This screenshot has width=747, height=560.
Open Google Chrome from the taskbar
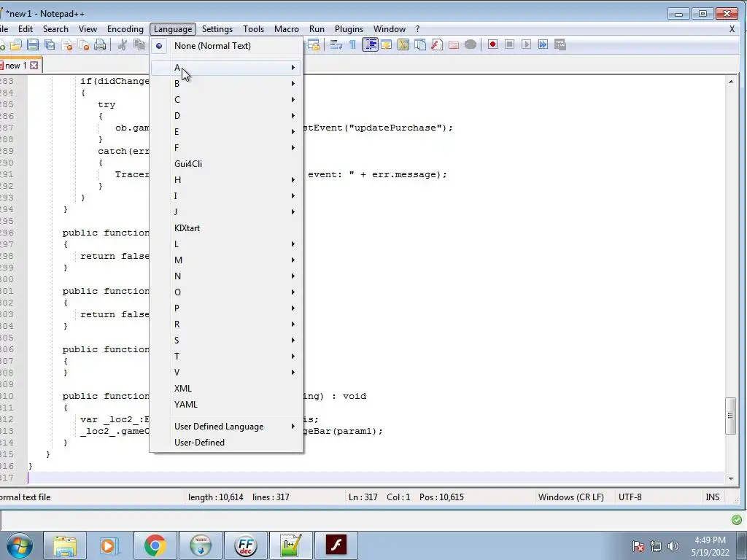coord(155,545)
